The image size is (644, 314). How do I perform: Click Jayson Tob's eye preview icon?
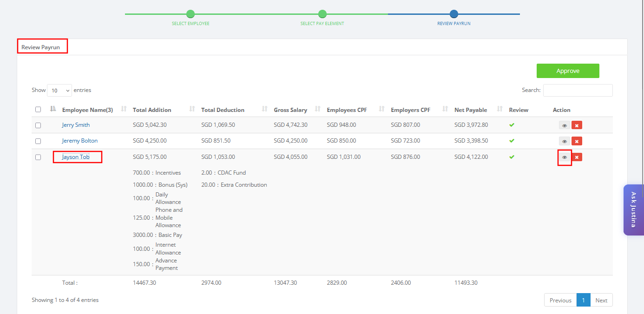[x=564, y=157]
